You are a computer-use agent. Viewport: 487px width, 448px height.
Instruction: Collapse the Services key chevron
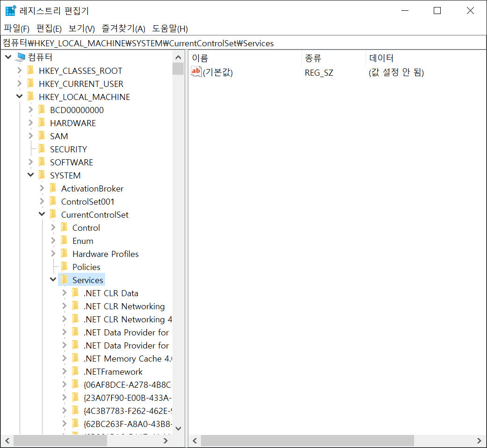pyautogui.click(x=53, y=280)
